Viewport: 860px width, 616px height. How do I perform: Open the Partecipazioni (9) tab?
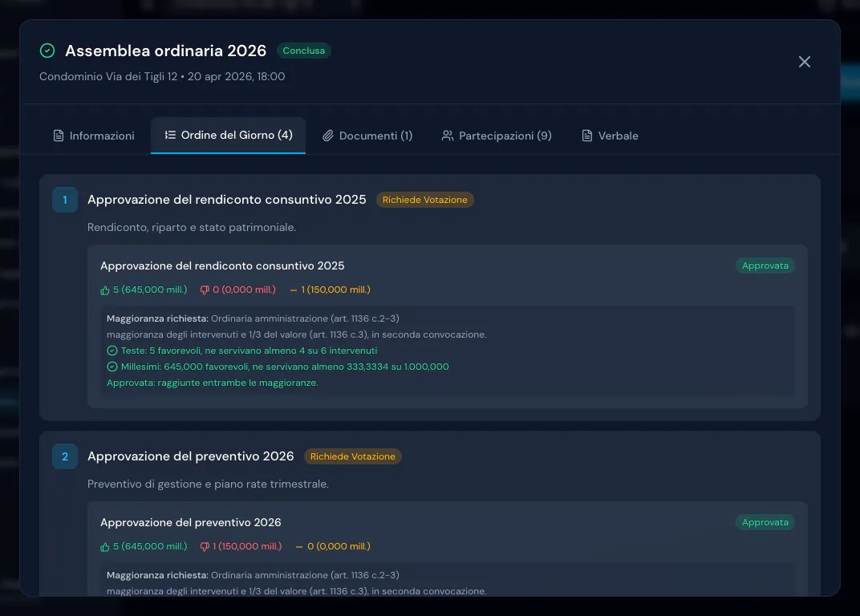pos(497,136)
